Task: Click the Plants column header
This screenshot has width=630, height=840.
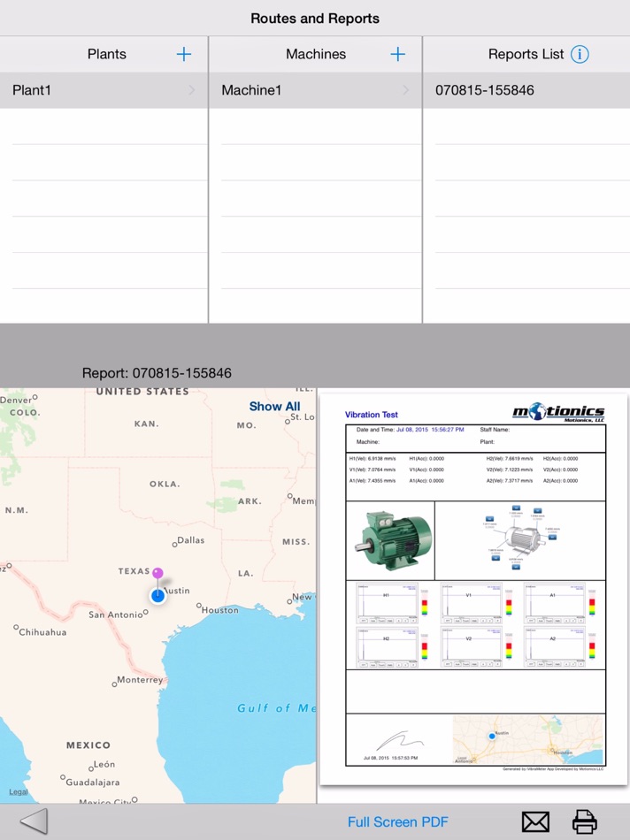Action: (107, 54)
